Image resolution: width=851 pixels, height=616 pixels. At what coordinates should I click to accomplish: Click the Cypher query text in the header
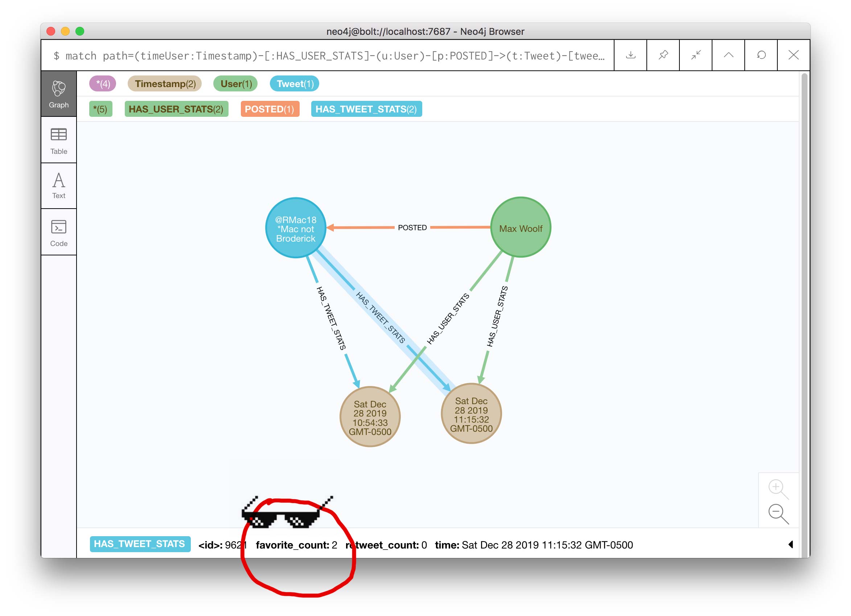click(x=329, y=56)
